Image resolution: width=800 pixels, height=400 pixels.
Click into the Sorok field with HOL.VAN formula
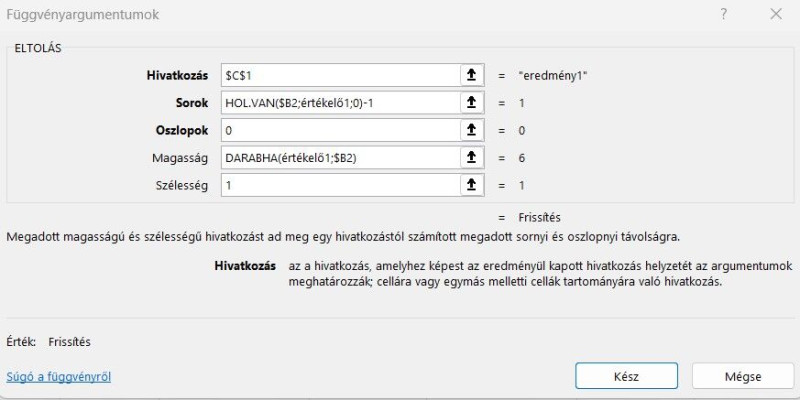pyautogui.click(x=340, y=103)
